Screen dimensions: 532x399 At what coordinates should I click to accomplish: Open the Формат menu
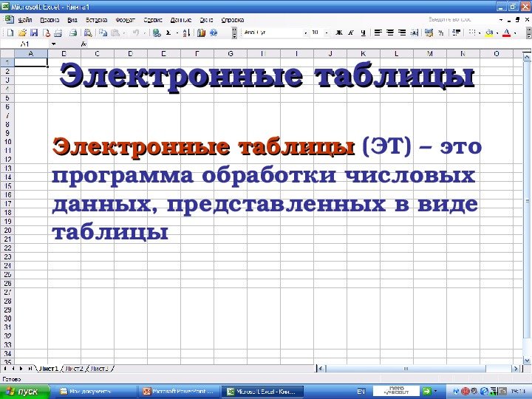pyautogui.click(x=122, y=19)
